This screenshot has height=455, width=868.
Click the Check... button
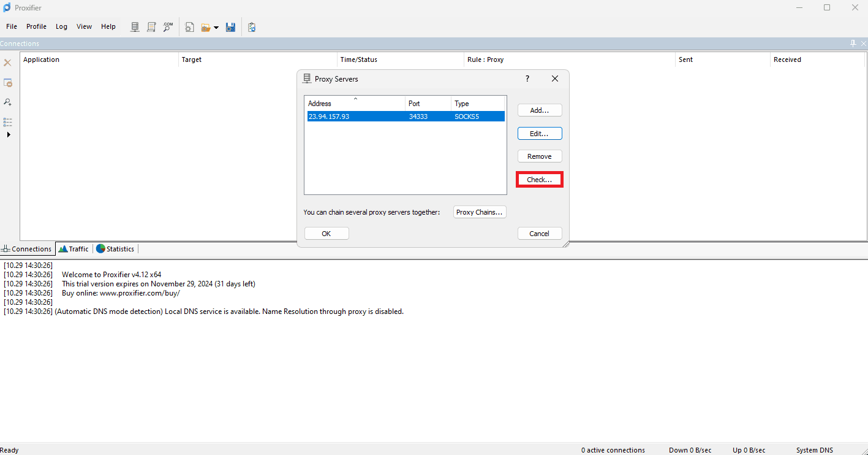click(x=539, y=180)
